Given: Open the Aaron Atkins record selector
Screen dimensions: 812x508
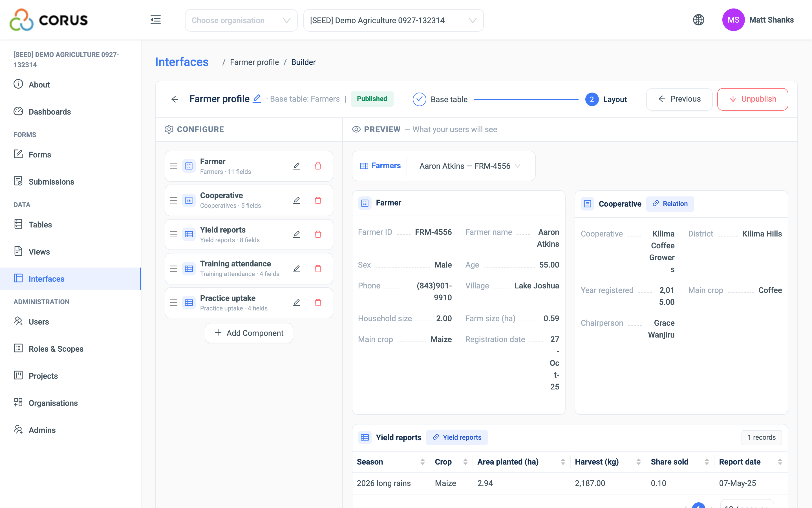Looking at the screenshot, I should pos(470,166).
